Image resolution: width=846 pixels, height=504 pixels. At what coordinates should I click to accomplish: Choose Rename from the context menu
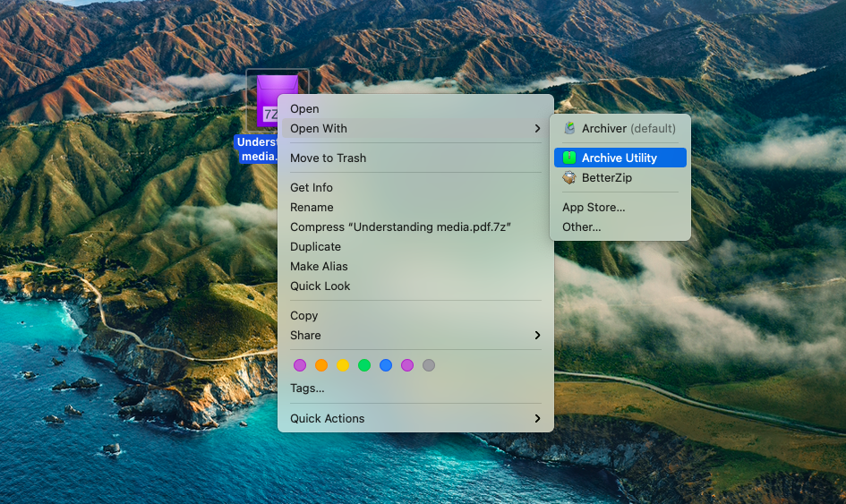[312, 208]
